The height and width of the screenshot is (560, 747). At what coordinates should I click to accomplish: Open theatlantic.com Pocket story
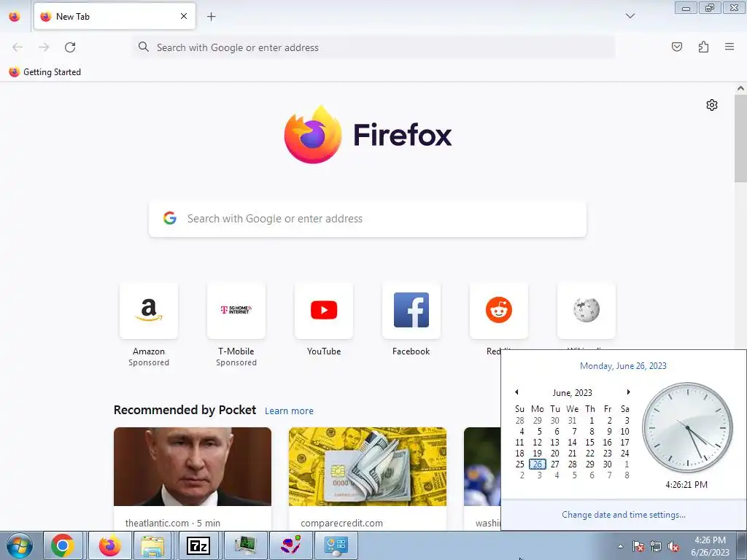(193, 478)
